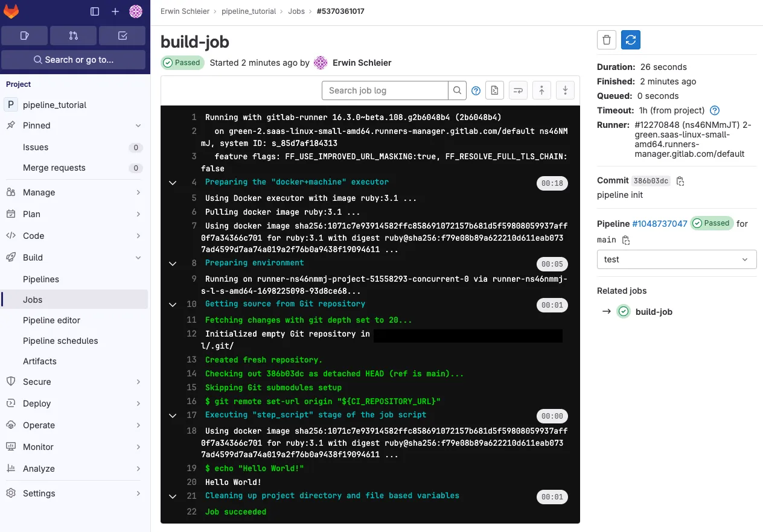Open pipeline #1048737047 link

pyautogui.click(x=660, y=224)
